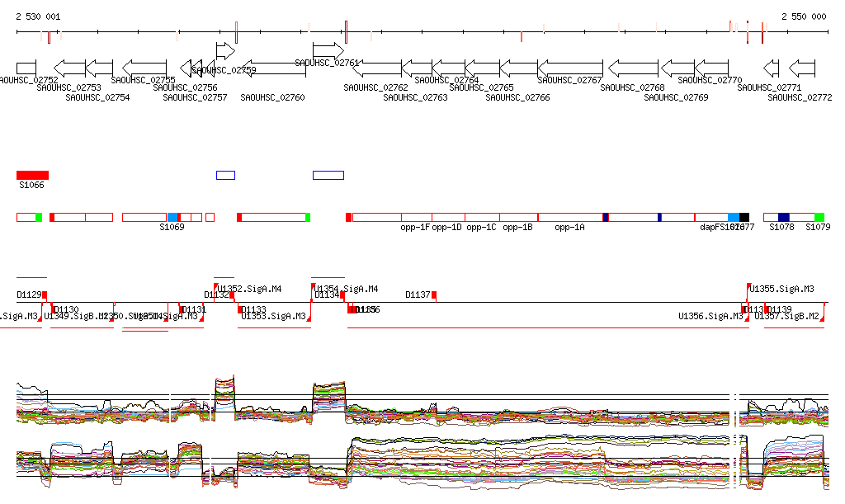Select the SAOUHSC_02767 gene arrow
Image resolution: width=845 pixels, height=504 pixels.
pyautogui.click(x=570, y=68)
